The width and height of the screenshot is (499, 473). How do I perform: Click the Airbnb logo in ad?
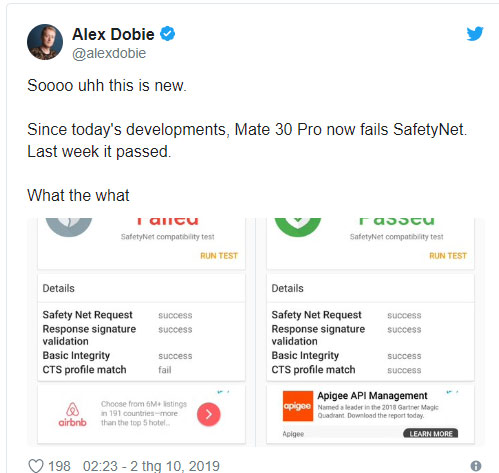tap(72, 414)
